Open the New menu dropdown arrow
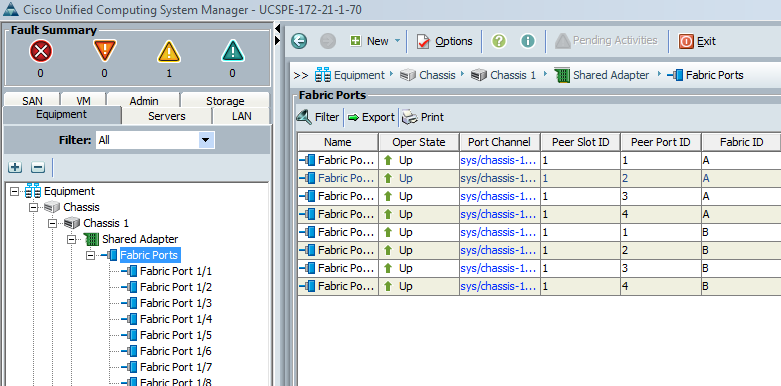This screenshot has width=781, height=386. pos(397,41)
